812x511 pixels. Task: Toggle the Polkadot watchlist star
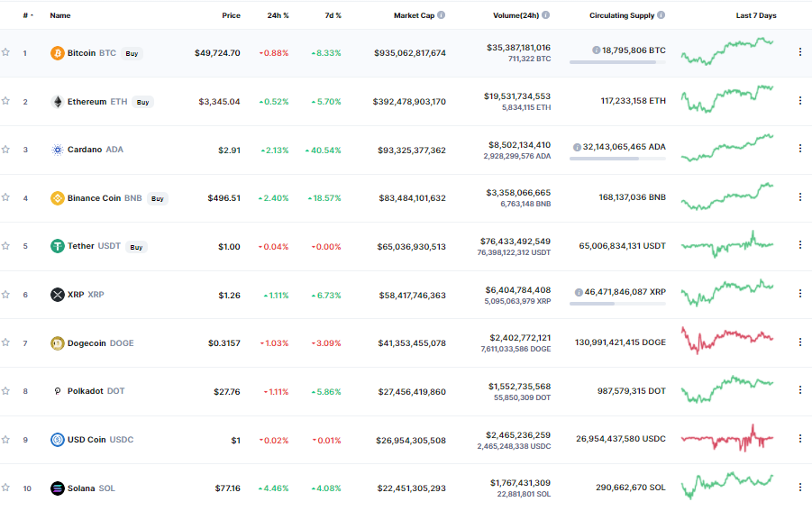[x=5, y=390]
